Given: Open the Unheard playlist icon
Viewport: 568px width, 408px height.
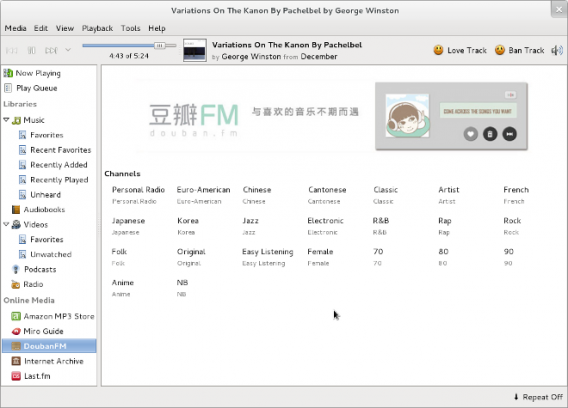Looking at the screenshot, I should (x=22, y=195).
